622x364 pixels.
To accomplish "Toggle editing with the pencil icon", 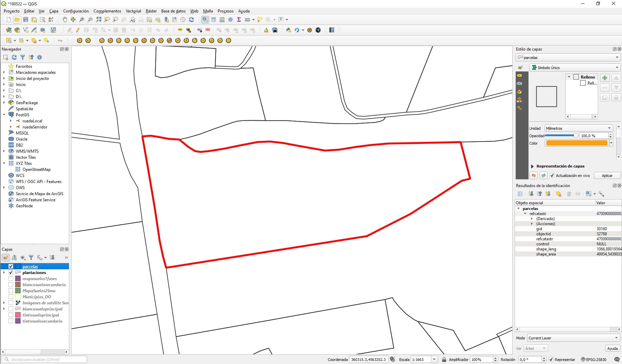I will [77, 30].
